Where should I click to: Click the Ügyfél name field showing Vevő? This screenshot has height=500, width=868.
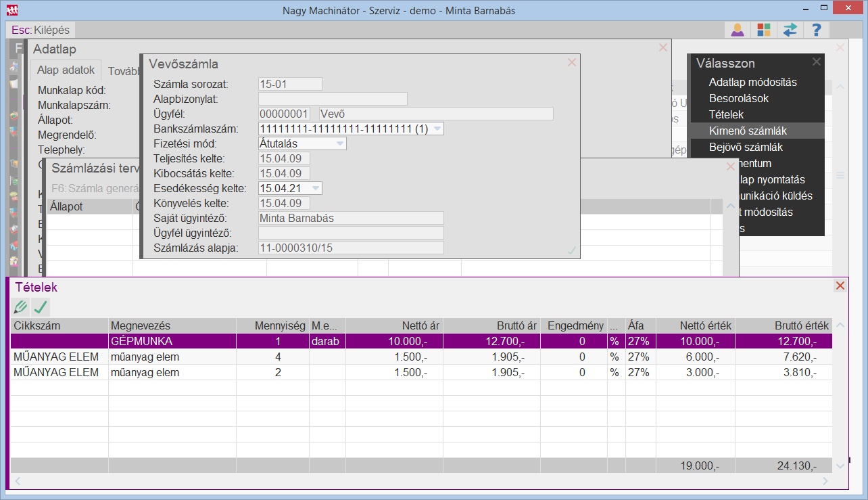436,114
